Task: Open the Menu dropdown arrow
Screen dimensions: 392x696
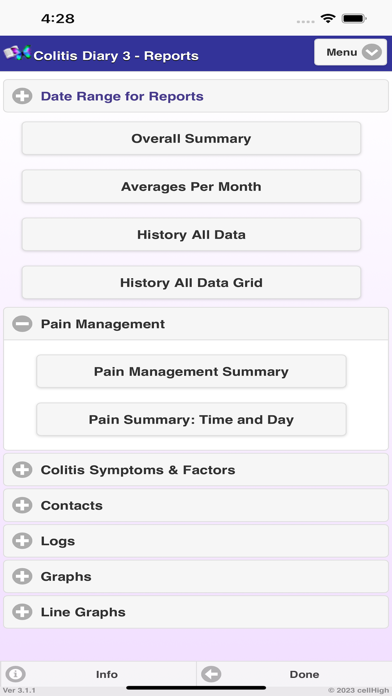Action: click(x=372, y=52)
